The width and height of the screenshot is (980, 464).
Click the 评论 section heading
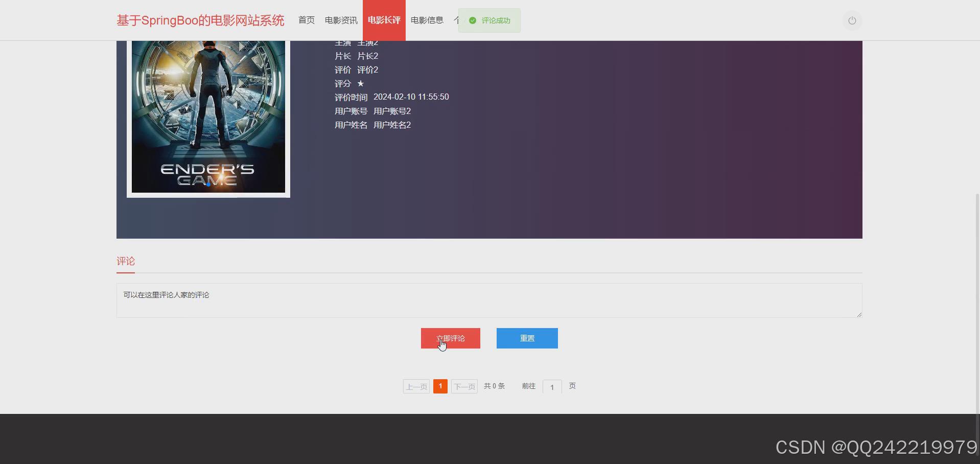(x=125, y=261)
